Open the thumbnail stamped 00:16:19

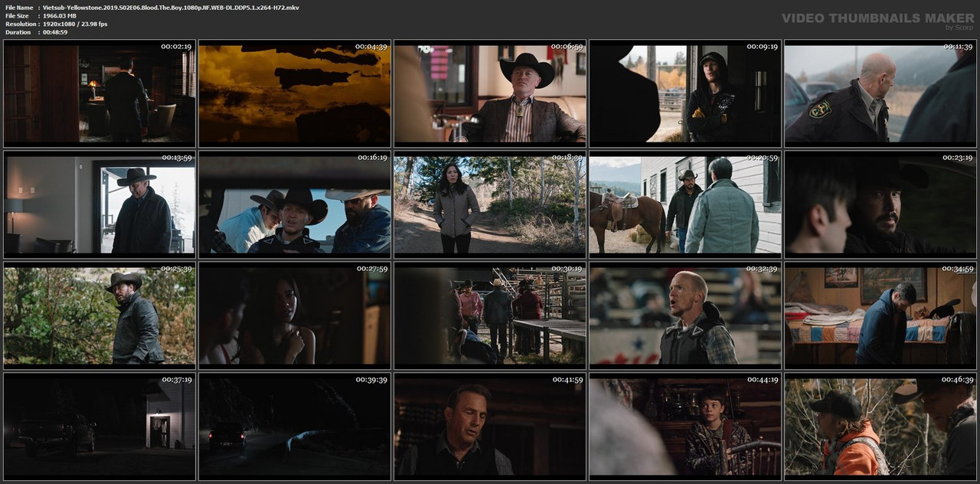click(295, 204)
